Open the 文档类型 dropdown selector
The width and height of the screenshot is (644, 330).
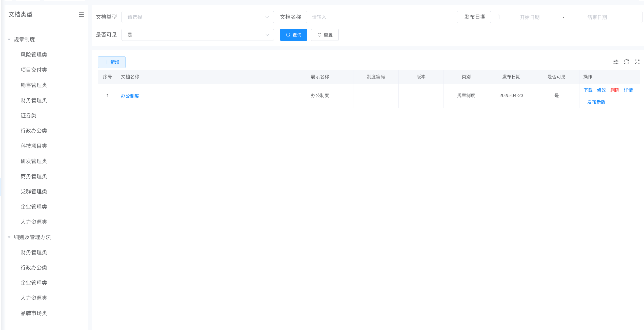(197, 17)
